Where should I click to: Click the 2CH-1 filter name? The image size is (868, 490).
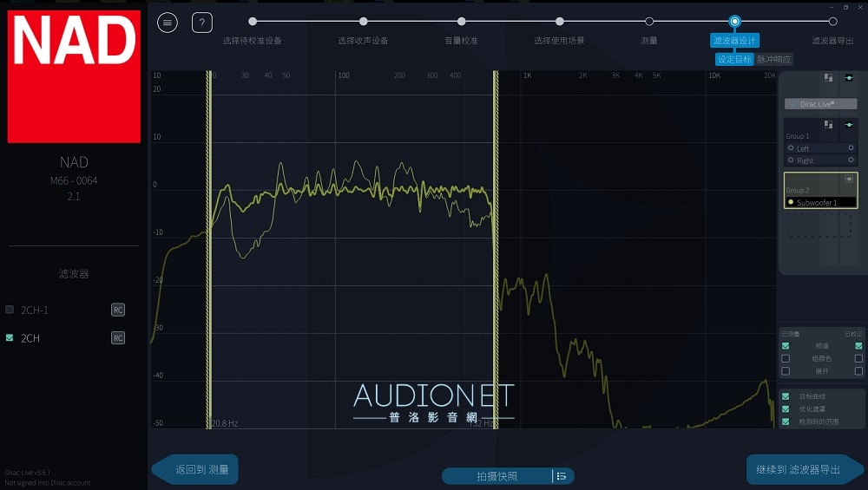click(x=35, y=310)
